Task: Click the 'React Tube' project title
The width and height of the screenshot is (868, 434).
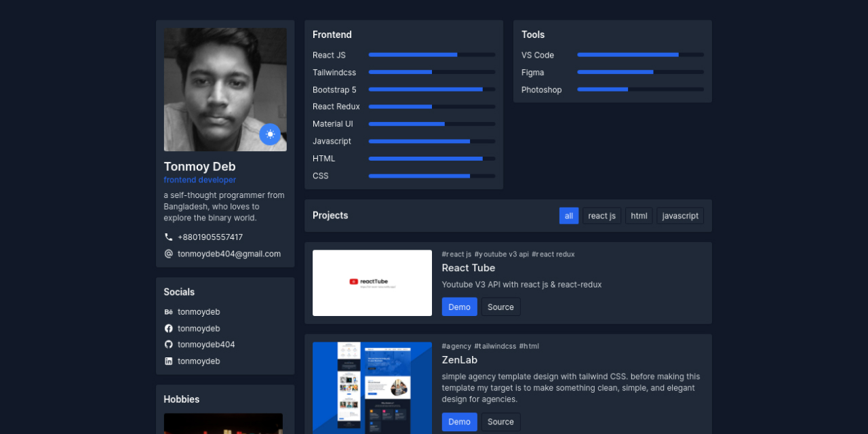Action: click(469, 268)
